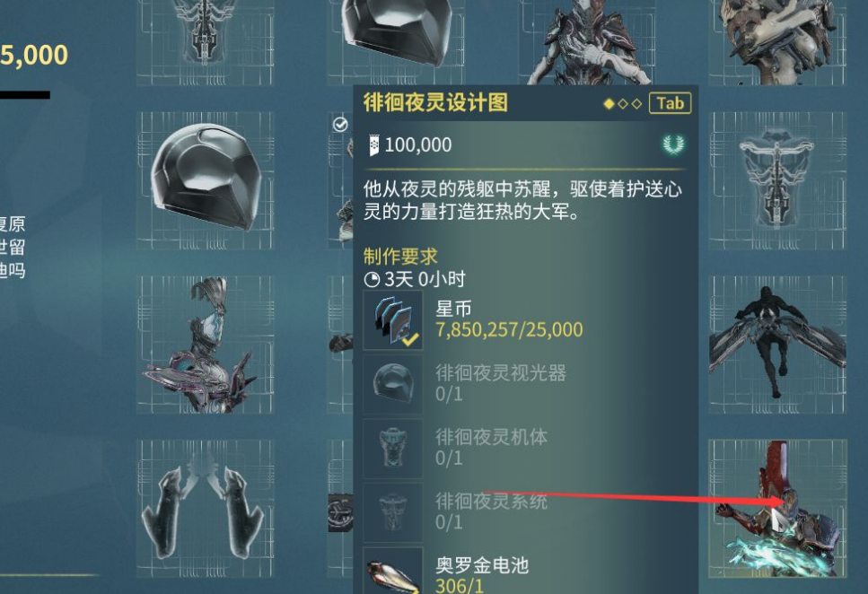The width and height of the screenshot is (868, 594).
Task: Toggle the checkmark badge on the owned item
Action: tap(340, 124)
